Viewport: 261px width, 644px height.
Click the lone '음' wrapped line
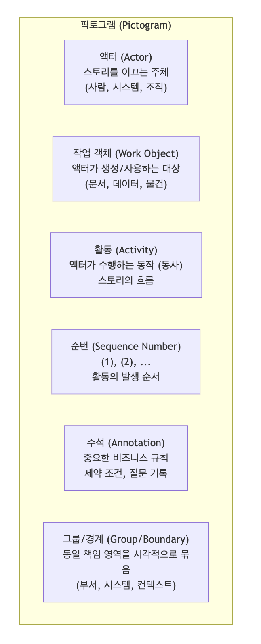126,570
